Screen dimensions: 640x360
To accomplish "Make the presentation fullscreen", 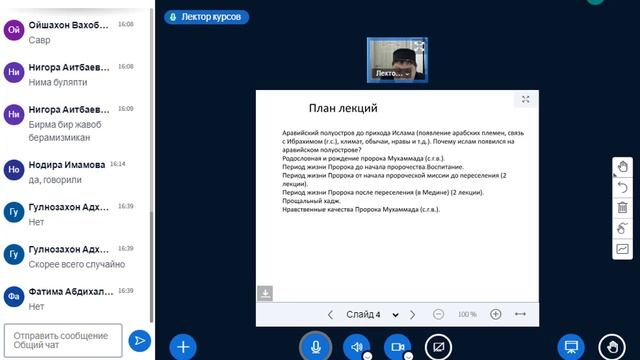I will coord(525,99).
